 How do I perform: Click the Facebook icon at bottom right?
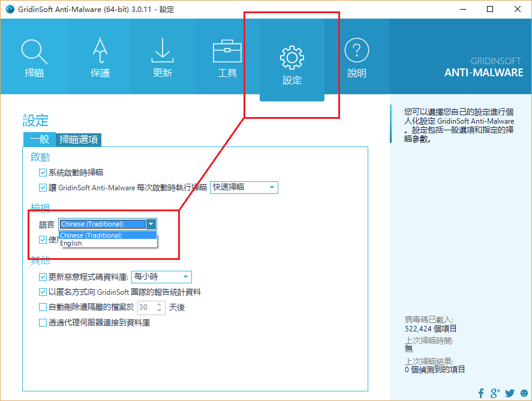pos(481,393)
